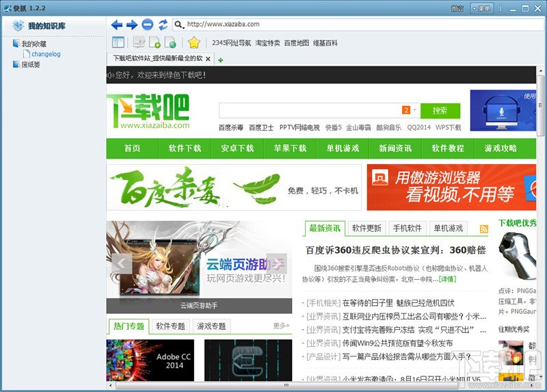
Task: Open the 2345网址导航 bookmark
Action: (231, 43)
